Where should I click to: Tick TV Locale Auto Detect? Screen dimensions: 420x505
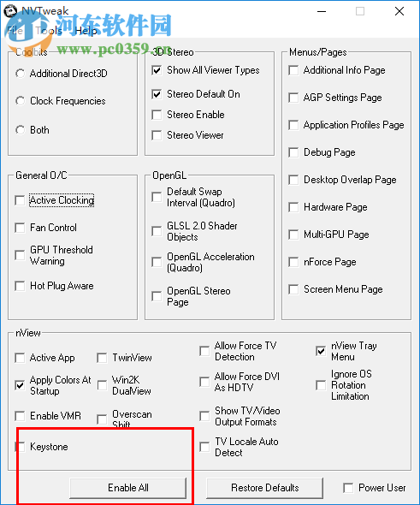click(x=204, y=447)
